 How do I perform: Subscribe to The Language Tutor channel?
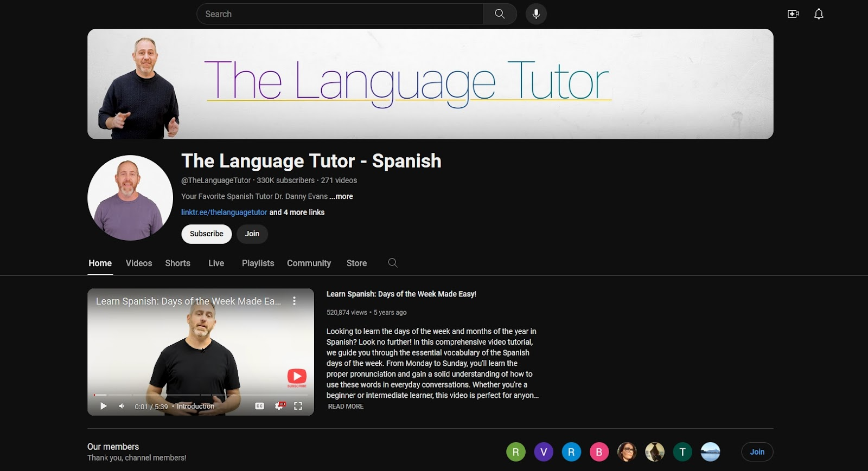206,234
